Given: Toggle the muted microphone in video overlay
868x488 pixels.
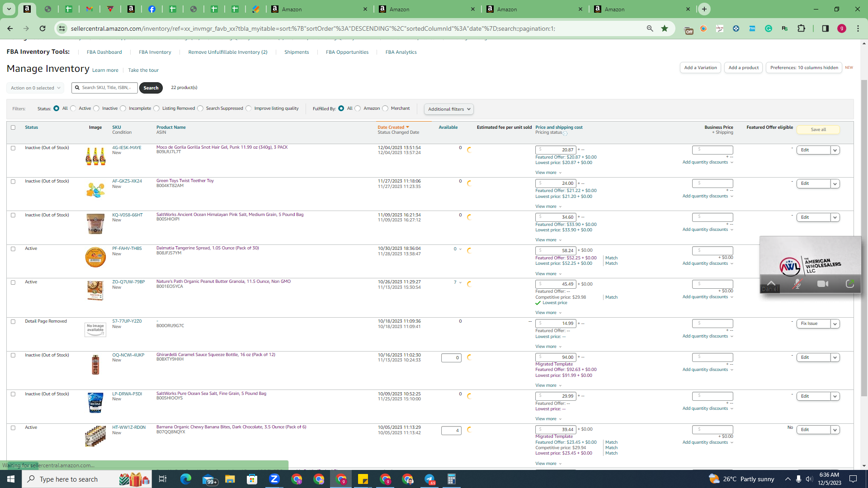Looking at the screenshot, I should click(x=797, y=284).
